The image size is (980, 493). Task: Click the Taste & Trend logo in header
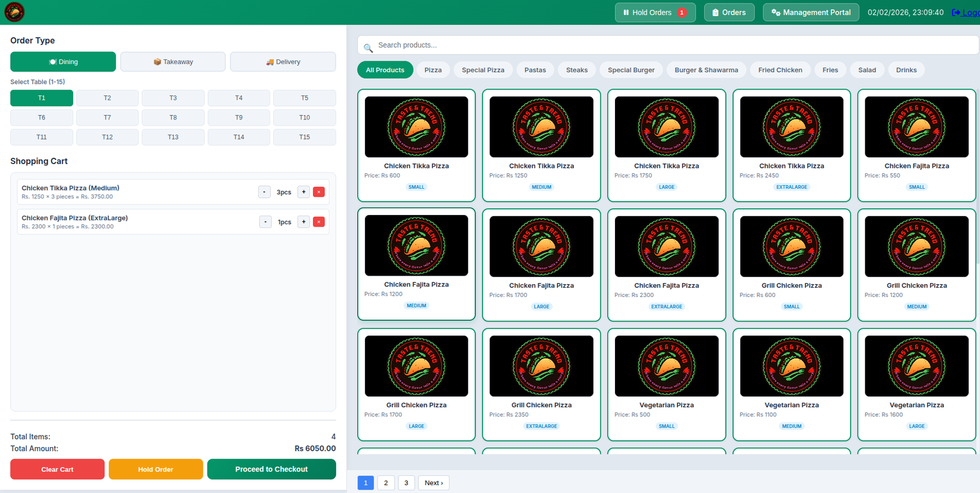click(x=14, y=12)
